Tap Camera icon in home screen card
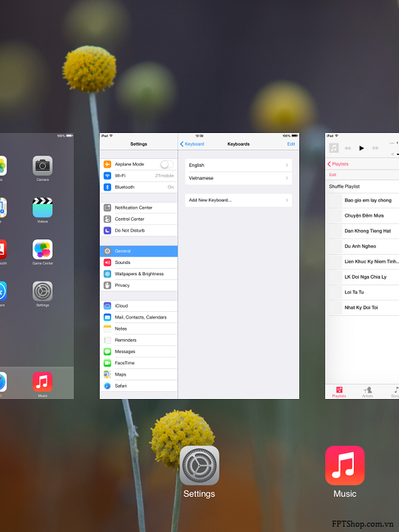The height and width of the screenshot is (532, 399). (43, 166)
